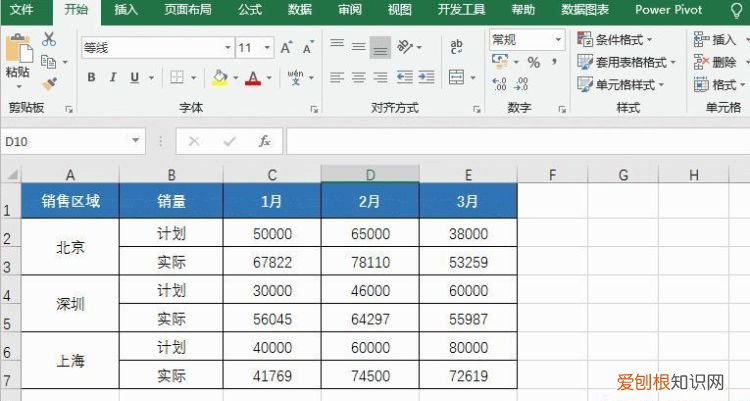Open alignment group dialog launcher
Screen dimensions: 750x401
(476, 110)
